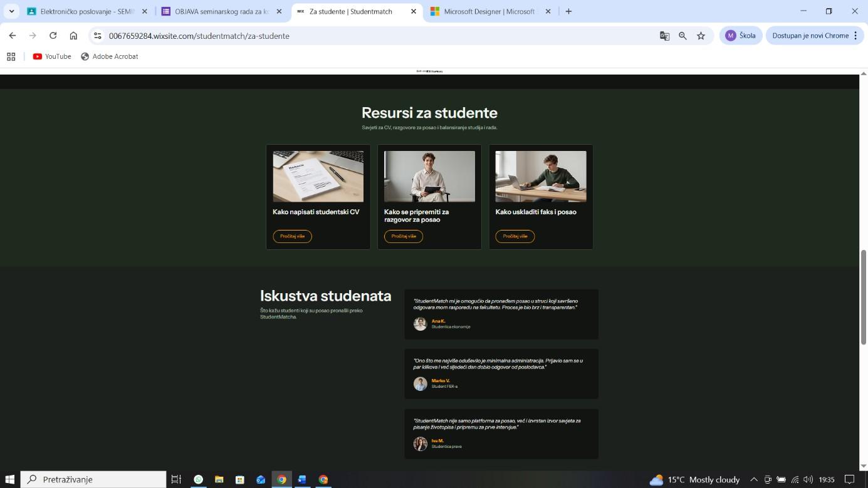Open the job interview preparation thumbnail
The image size is (868, 488).
pos(429,176)
